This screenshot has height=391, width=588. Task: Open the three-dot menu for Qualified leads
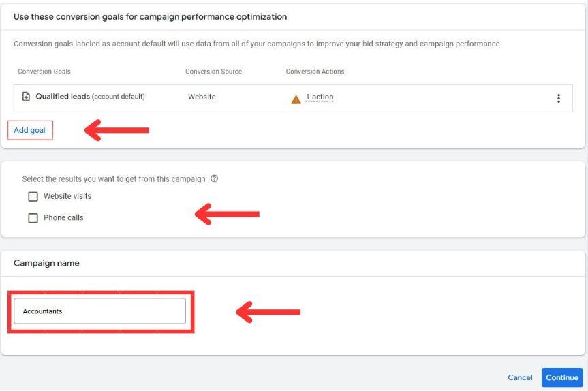(x=559, y=98)
